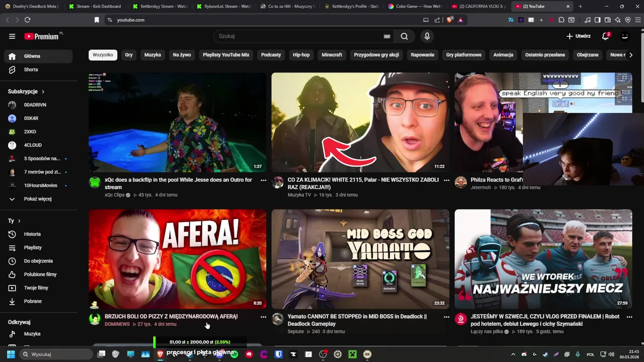644x362 pixels.
Task: Select the Minecraft filter chip
Action: click(x=332, y=55)
